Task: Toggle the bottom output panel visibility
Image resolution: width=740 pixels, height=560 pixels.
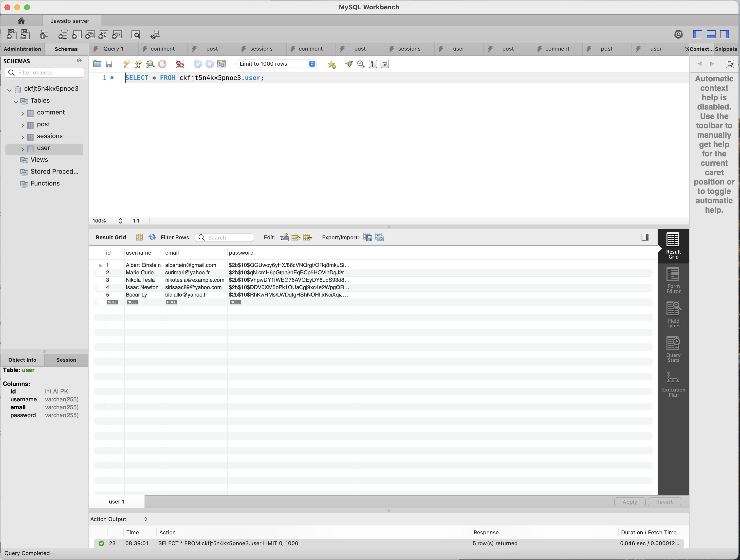Action: pyautogui.click(x=711, y=34)
